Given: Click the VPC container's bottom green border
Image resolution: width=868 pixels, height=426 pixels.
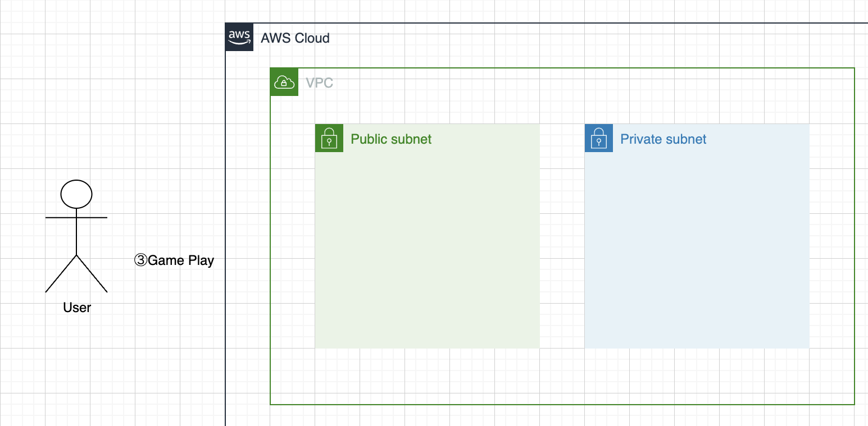Looking at the screenshot, I should 562,404.
